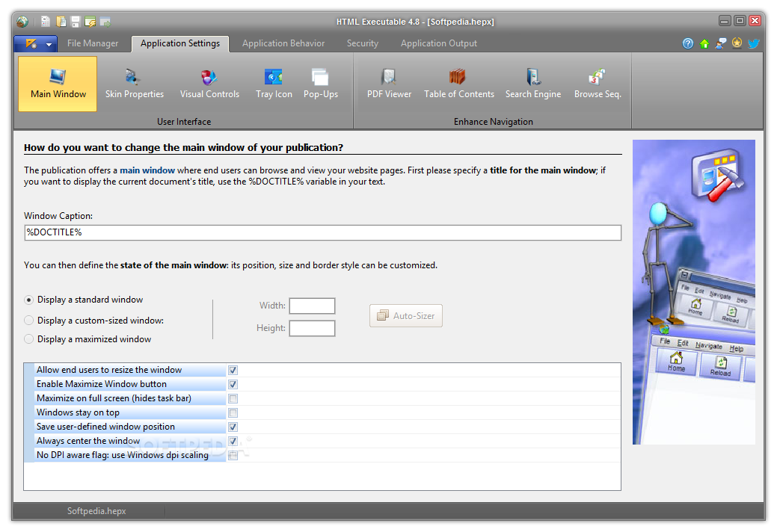The height and width of the screenshot is (532, 777).
Task: Toggle Enable Maximize Window button checkbox
Action: point(233,385)
